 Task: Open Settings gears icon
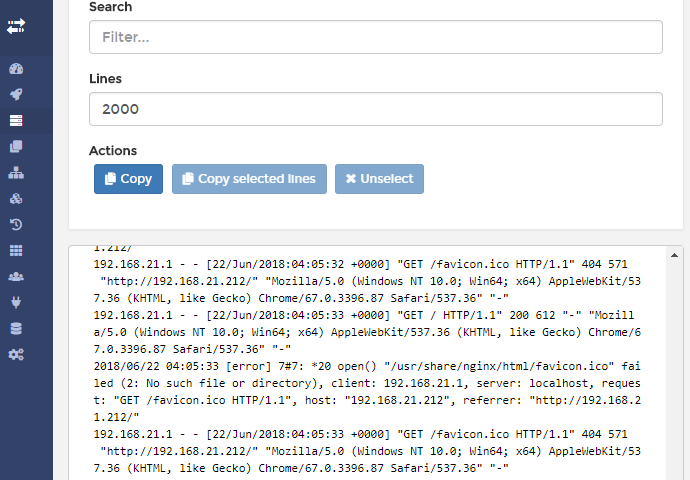16,354
